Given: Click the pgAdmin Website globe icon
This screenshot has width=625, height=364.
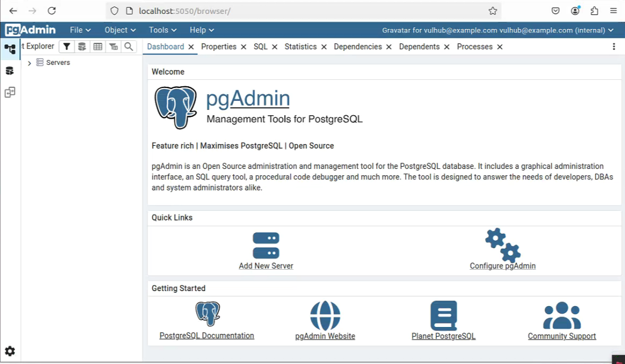Looking at the screenshot, I should tap(325, 315).
